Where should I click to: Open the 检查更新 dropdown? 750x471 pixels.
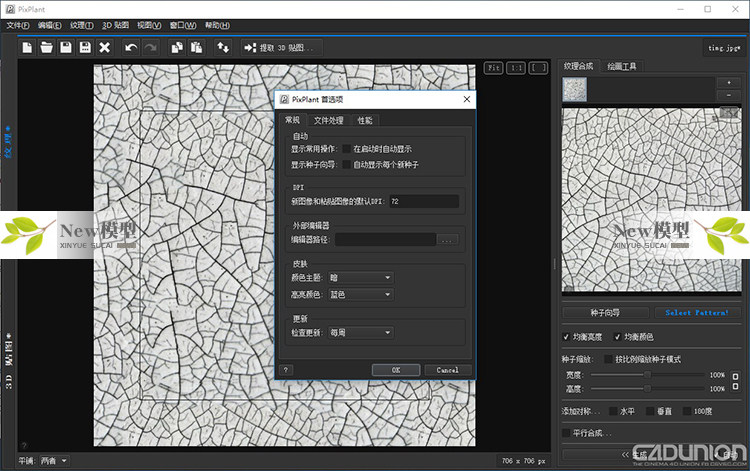click(361, 332)
